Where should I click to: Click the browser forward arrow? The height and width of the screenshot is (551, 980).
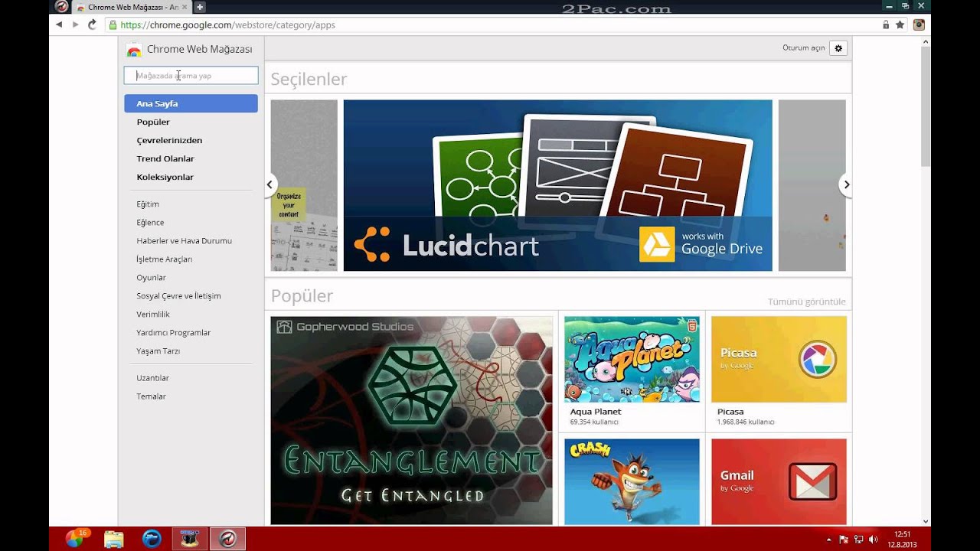click(x=75, y=24)
